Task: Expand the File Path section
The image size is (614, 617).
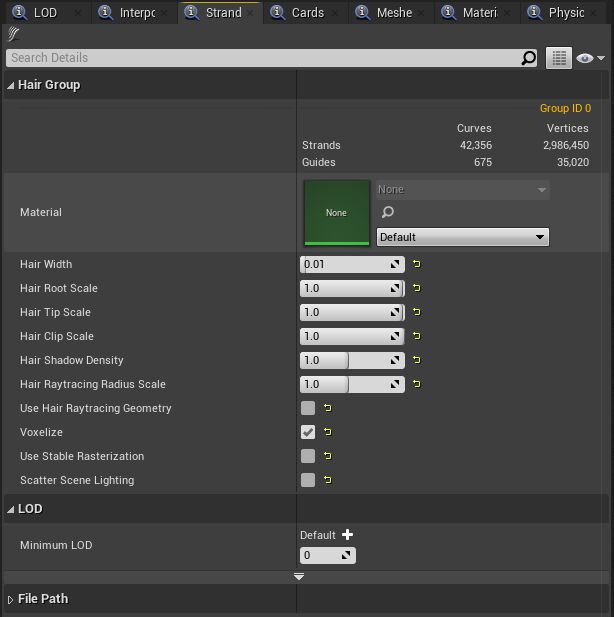Action: coord(11,599)
